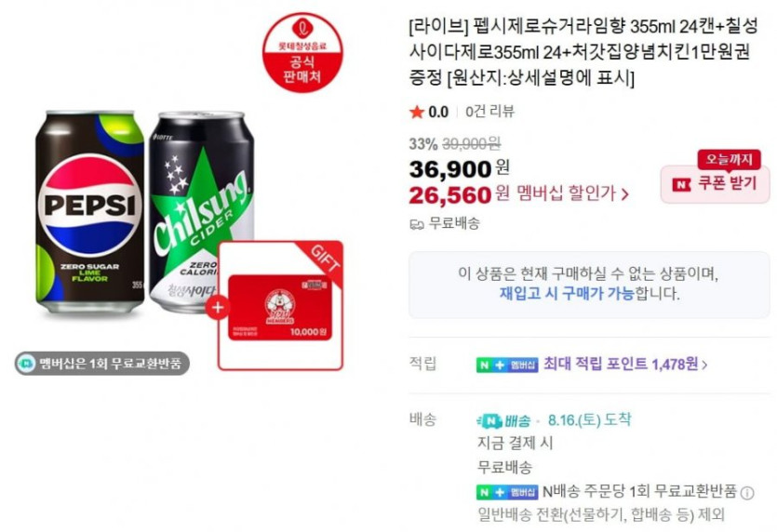Open the 재입고 시 구매가 가능 notice link
This screenshot has height=532, width=777.
tap(567, 293)
